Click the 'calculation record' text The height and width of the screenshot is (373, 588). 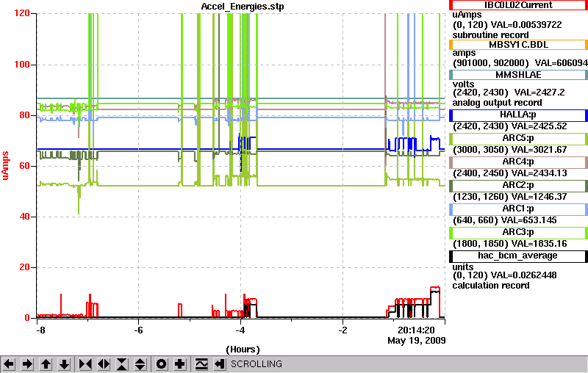(x=491, y=286)
